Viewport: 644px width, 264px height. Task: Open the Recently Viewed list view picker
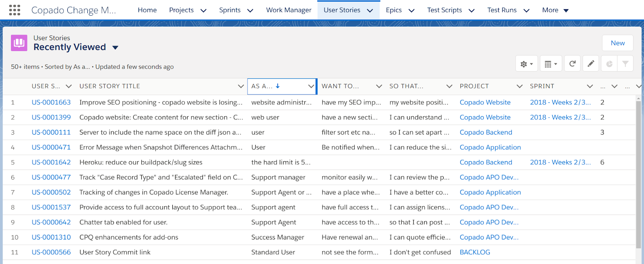pos(115,47)
